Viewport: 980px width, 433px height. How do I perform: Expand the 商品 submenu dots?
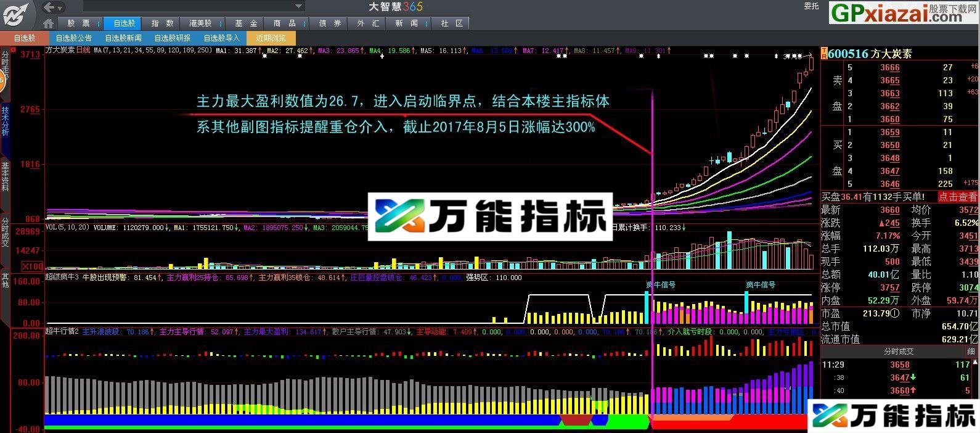304,23
